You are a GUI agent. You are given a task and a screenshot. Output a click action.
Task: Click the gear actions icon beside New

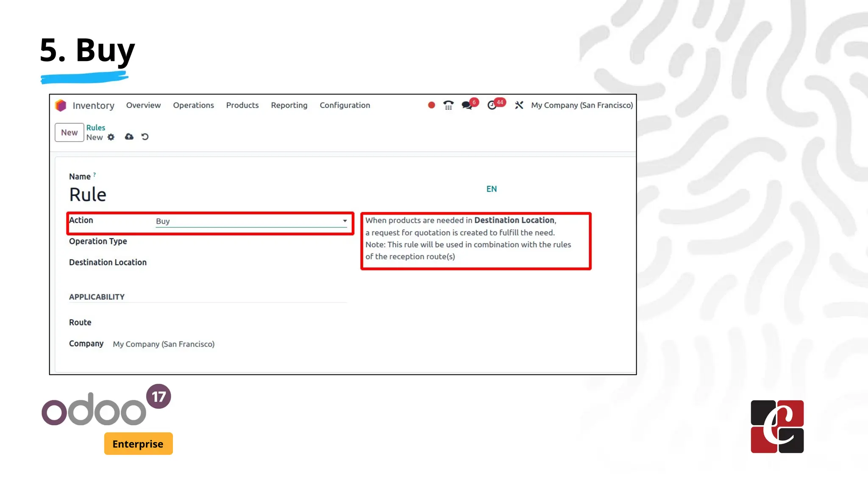tap(111, 137)
